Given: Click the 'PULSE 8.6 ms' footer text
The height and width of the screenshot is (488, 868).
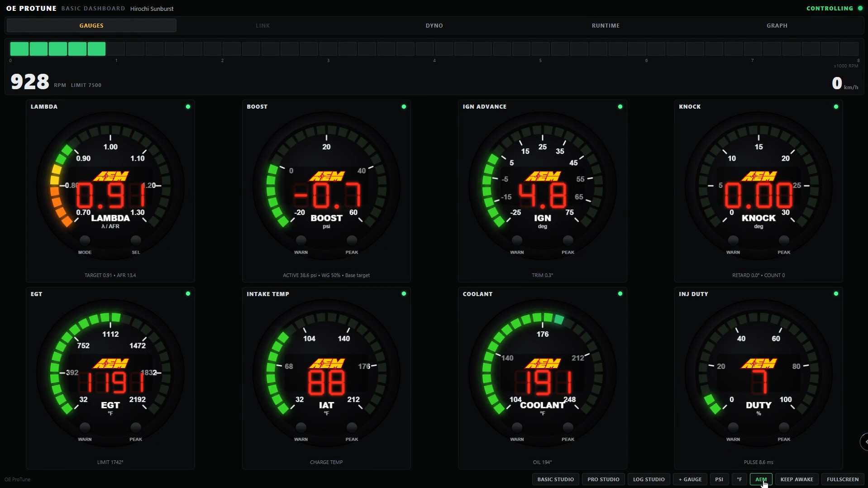Looking at the screenshot, I should [758, 462].
